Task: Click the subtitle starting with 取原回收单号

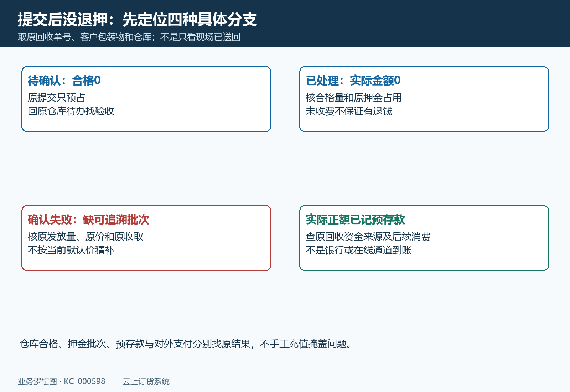Action: (x=129, y=37)
